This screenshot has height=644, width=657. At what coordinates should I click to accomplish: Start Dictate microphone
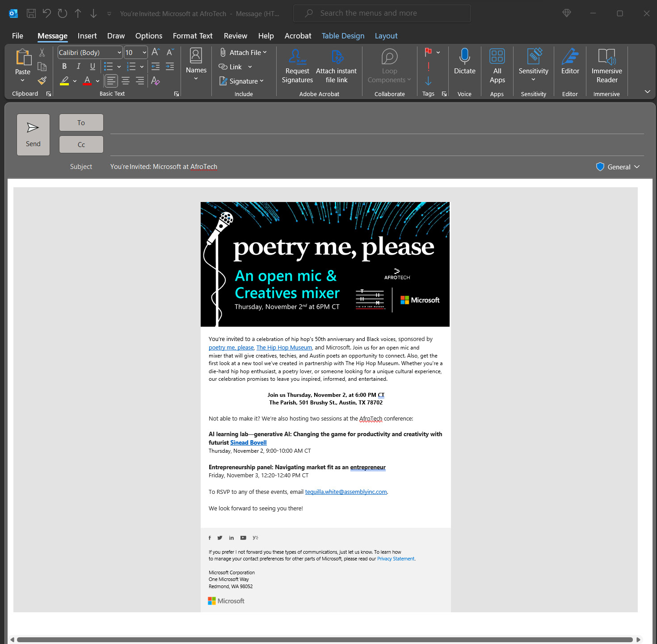click(465, 62)
